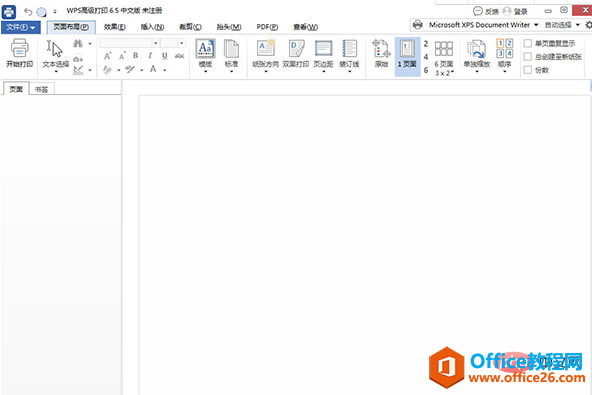
Task: Click the font color A icon
Action: pos(153,69)
